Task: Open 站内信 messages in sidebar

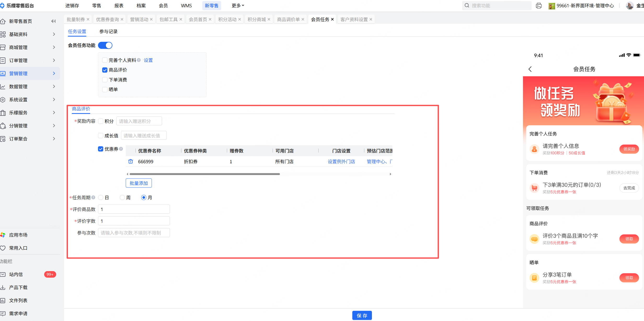Action: [x=16, y=274]
